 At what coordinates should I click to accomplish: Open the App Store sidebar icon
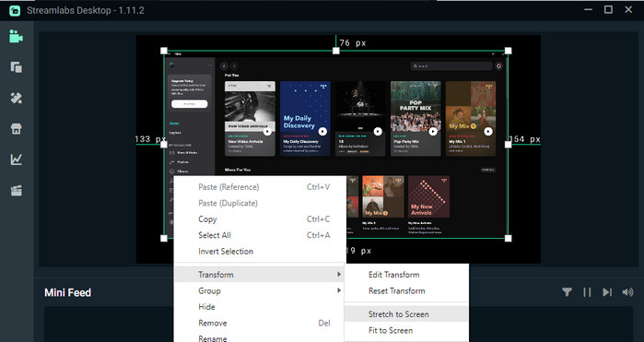click(x=16, y=129)
